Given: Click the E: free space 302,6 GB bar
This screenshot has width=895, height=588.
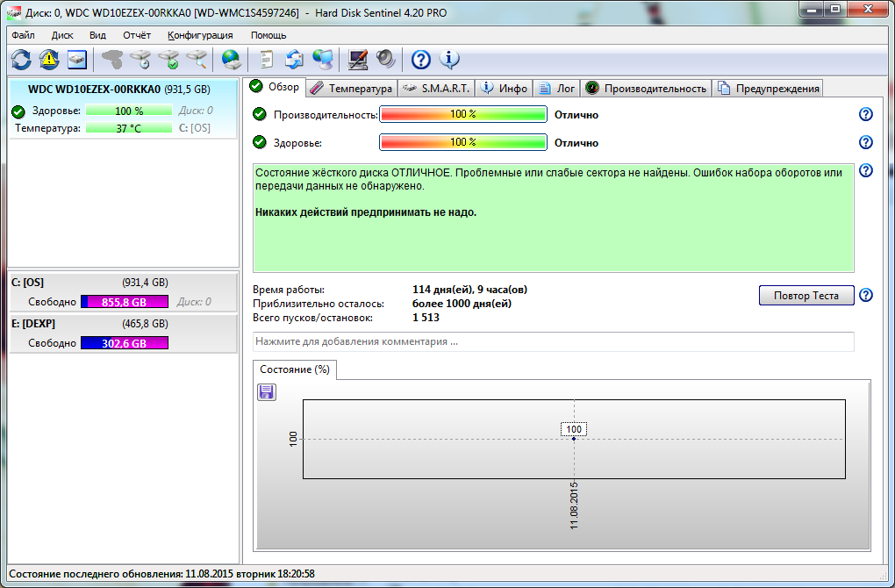Looking at the screenshot, I should pos(125,342).
